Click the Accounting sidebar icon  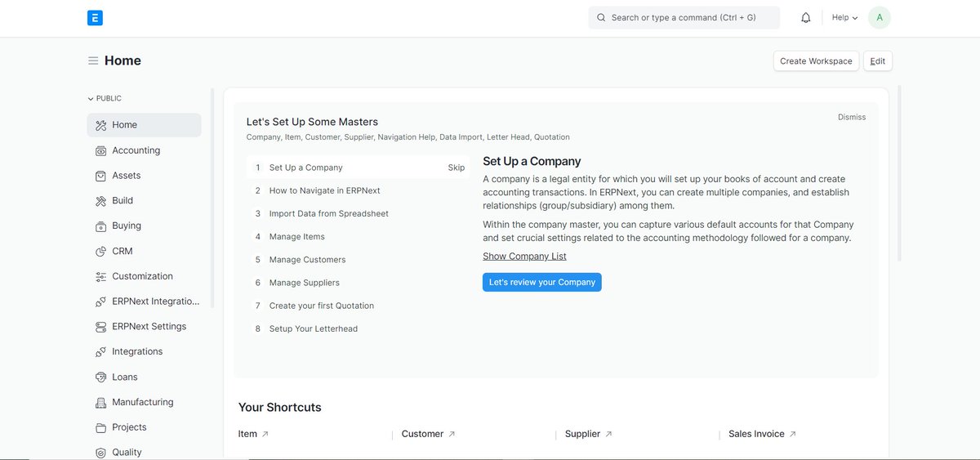point(101,150)
